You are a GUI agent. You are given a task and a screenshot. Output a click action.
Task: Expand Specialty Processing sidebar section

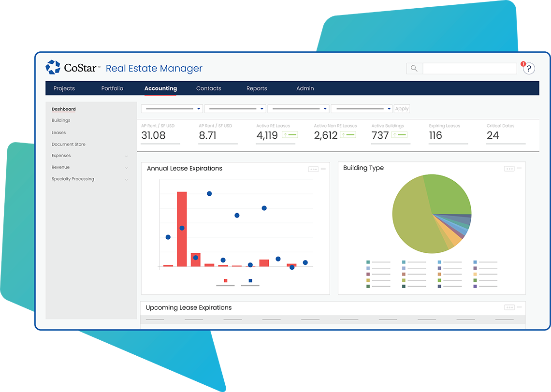(126, 179)
